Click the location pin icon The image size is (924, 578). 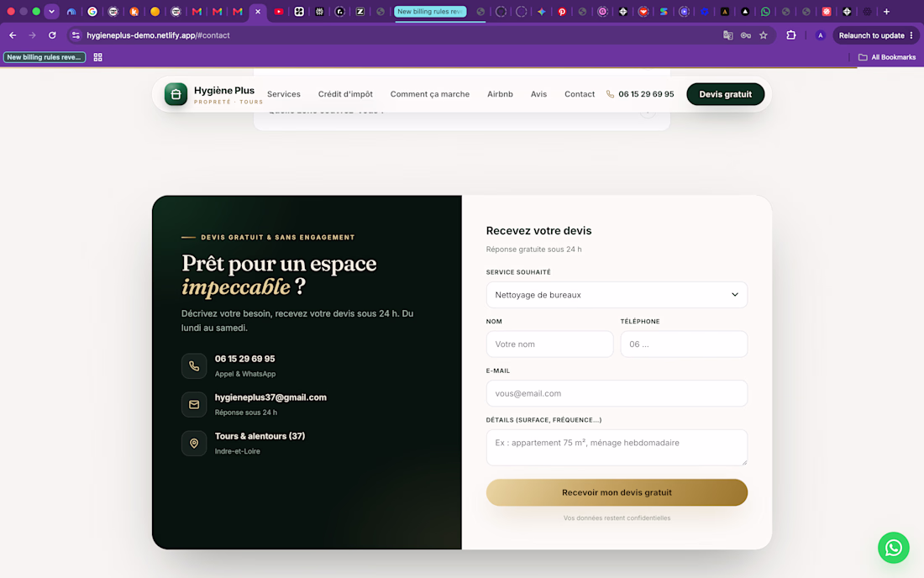pyautogui.click(x=194, y=443)
